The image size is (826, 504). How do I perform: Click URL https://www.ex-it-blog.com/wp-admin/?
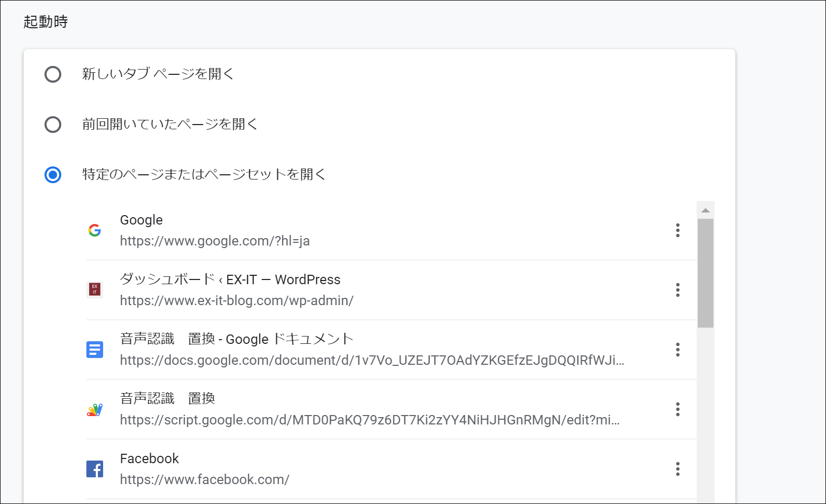point(237,300)
